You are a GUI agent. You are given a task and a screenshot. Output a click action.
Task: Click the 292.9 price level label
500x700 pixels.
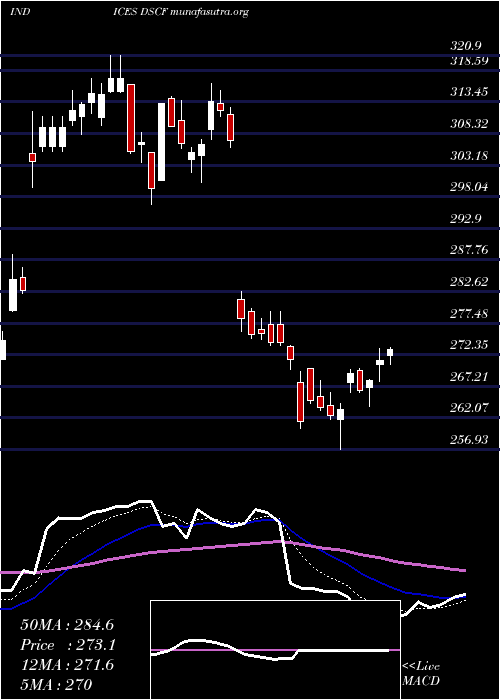point(467,219)
